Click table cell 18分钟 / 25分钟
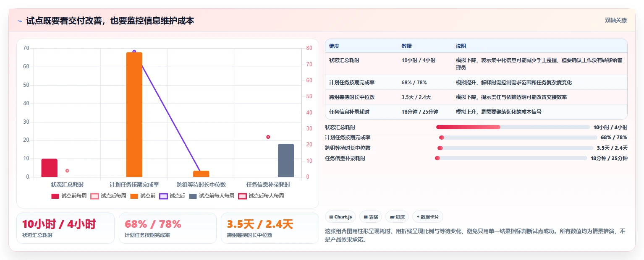This screenshot has height=260, width=644. coord(420,112)
